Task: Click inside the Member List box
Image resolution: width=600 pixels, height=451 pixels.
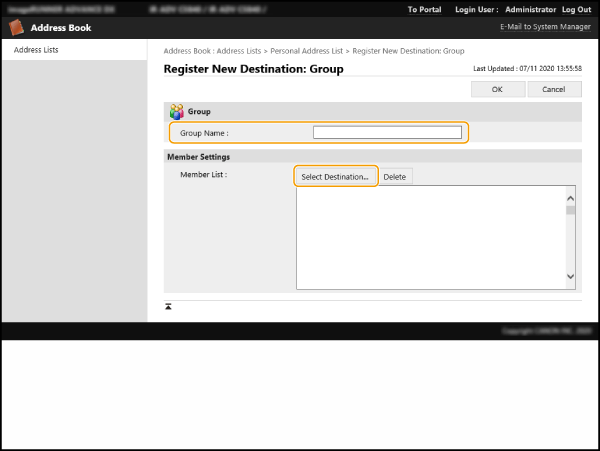Action: tap(430, 238)
